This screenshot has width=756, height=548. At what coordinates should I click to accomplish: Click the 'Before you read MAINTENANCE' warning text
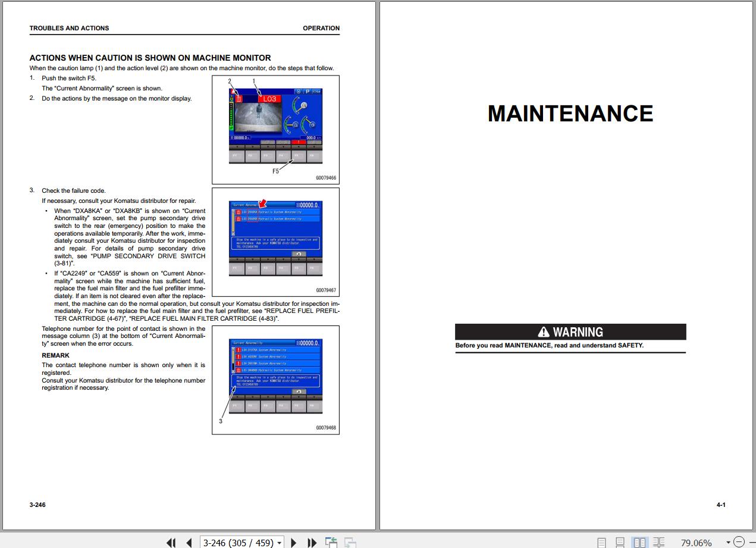(550, 346)
